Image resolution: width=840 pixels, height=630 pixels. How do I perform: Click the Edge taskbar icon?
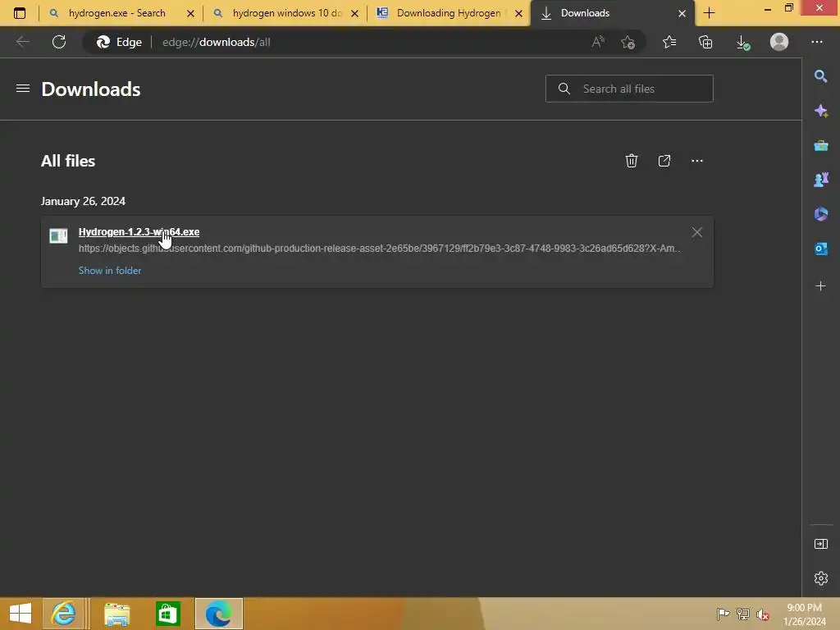tap(218, 614)
